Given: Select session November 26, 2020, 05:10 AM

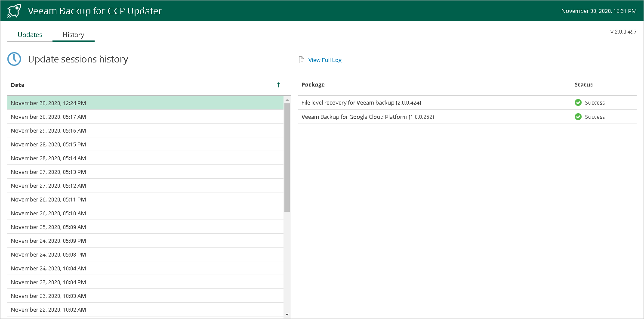Looking at the screenshot, I should pyautogui.click(x=145, y=213).
